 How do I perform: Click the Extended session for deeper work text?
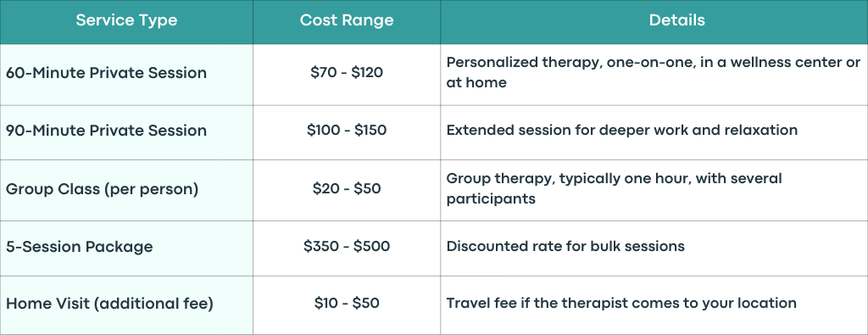621,130
